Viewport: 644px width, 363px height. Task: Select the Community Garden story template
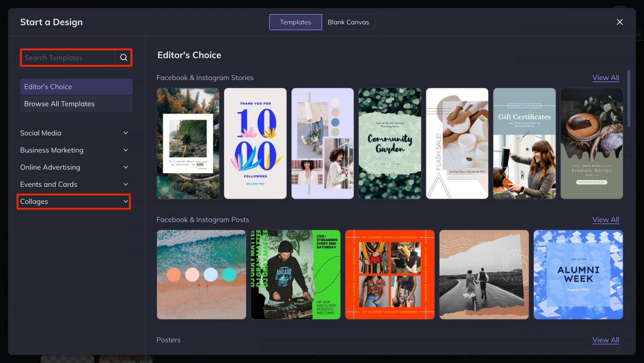[390, 143]
